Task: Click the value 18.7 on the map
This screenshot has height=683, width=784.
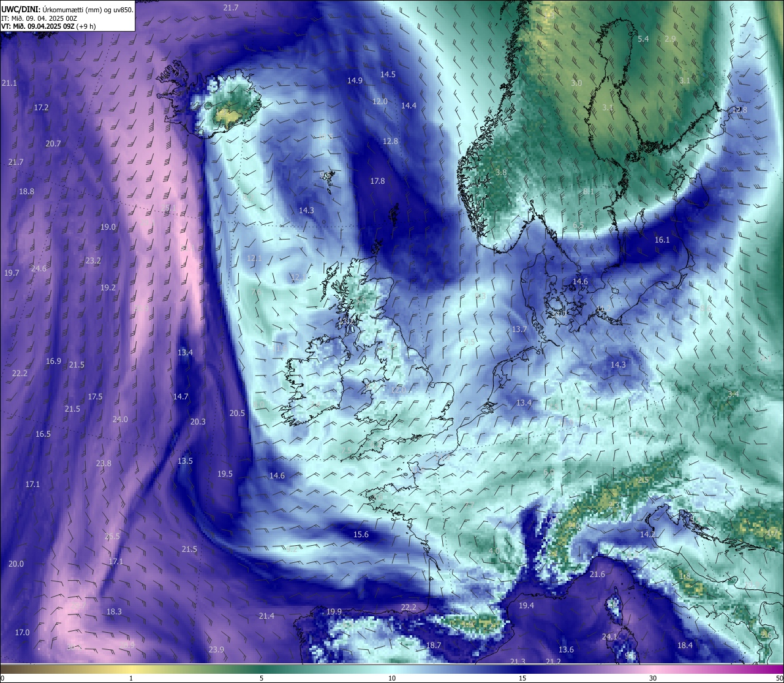Action: click(x=434, y=645)
